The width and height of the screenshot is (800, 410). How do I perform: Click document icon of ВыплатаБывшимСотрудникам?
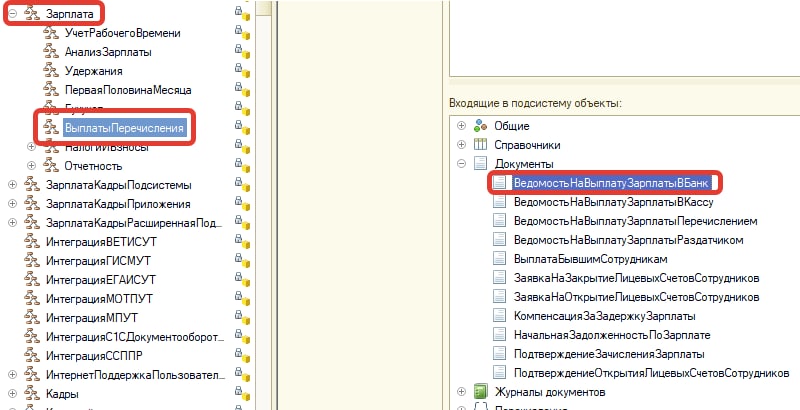tap(500, 259)
